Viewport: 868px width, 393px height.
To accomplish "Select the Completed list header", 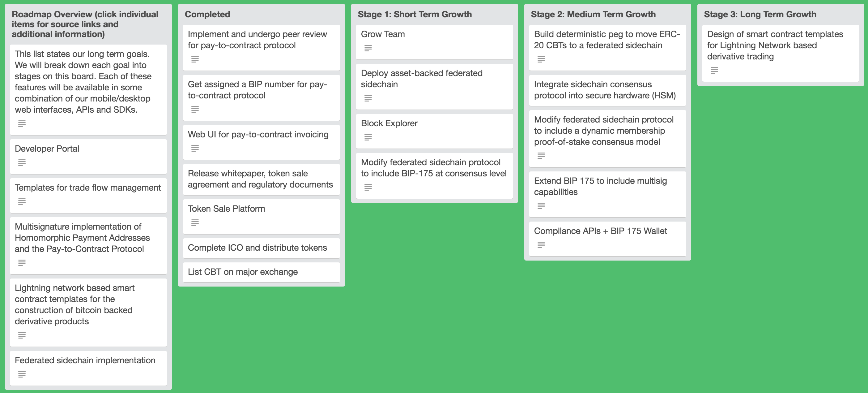I will [x=207, y=14].
